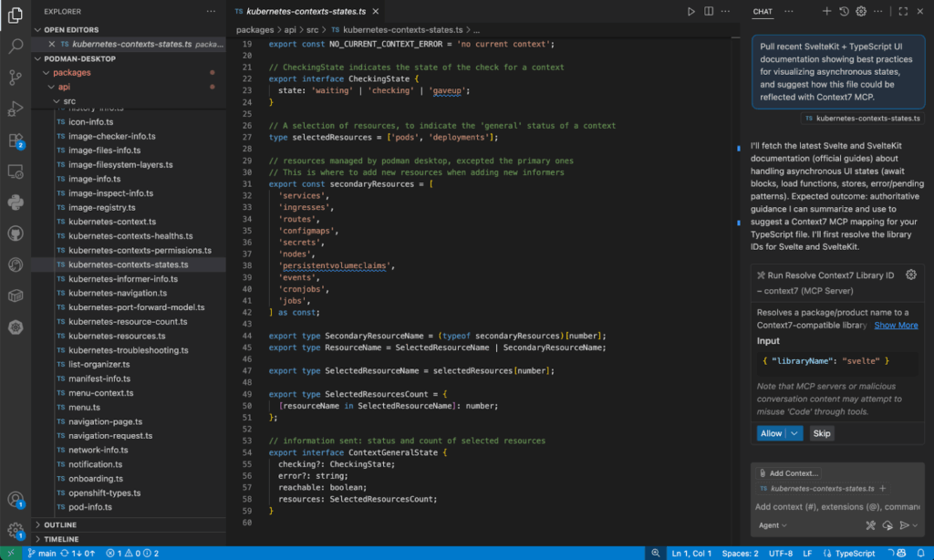This screenshot has width=934, height=560.
Task: Start a new chat with plus icon
Action: (x=826, y=11)
